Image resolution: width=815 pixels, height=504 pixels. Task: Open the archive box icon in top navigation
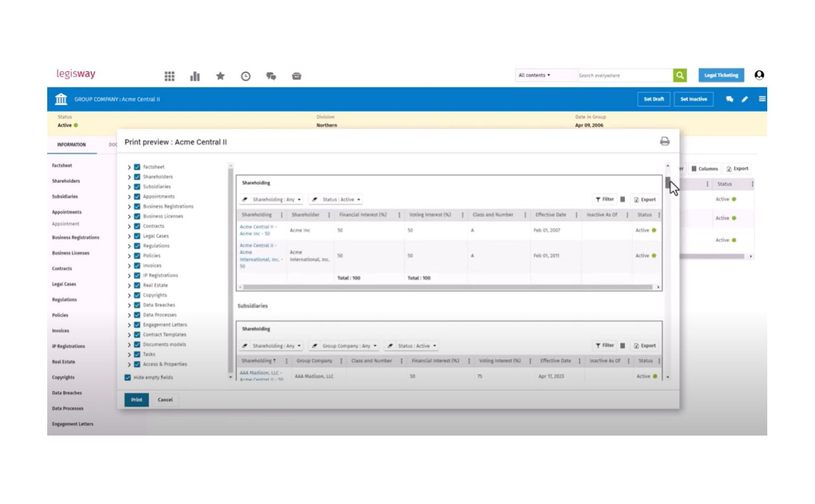coord(297,76)
